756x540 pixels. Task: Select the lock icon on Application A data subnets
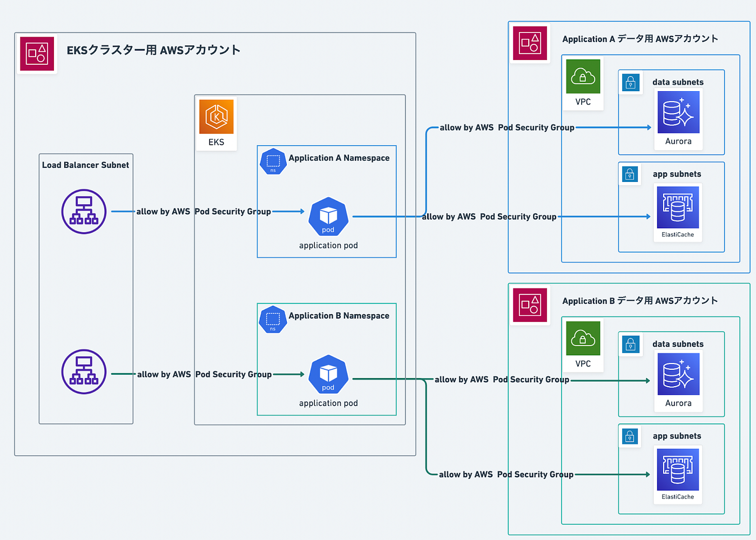pyautogui.click(x=631, y=82)
